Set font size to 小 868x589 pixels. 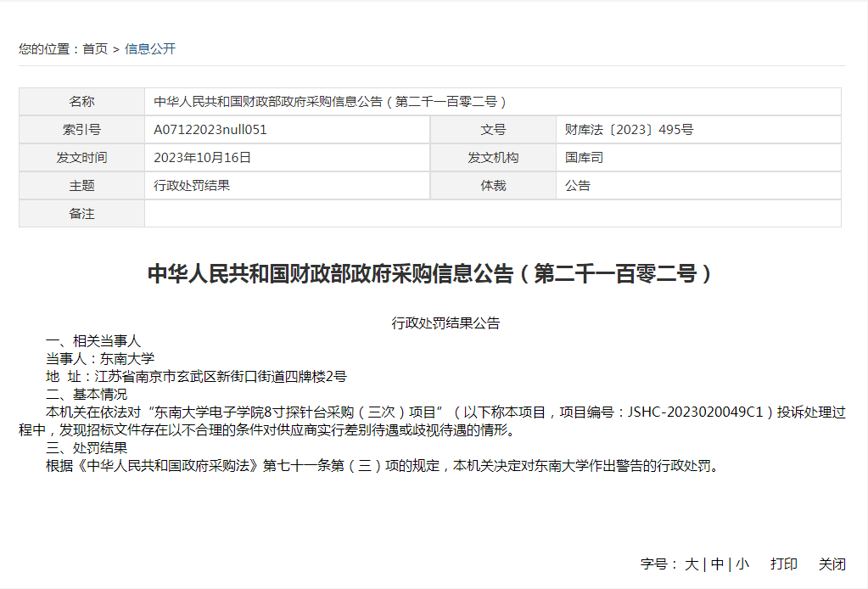[x=742, y=564]
